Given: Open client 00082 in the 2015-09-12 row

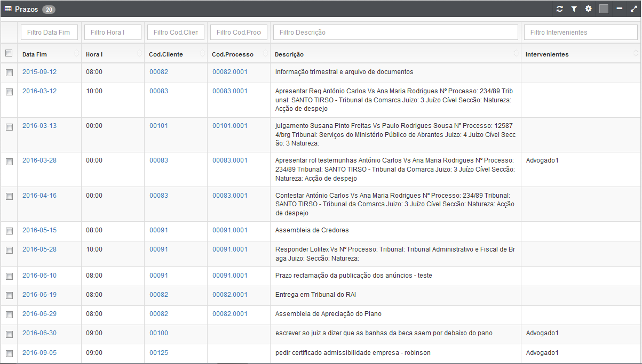Looking at the screenshot, I should click(158, 72).
